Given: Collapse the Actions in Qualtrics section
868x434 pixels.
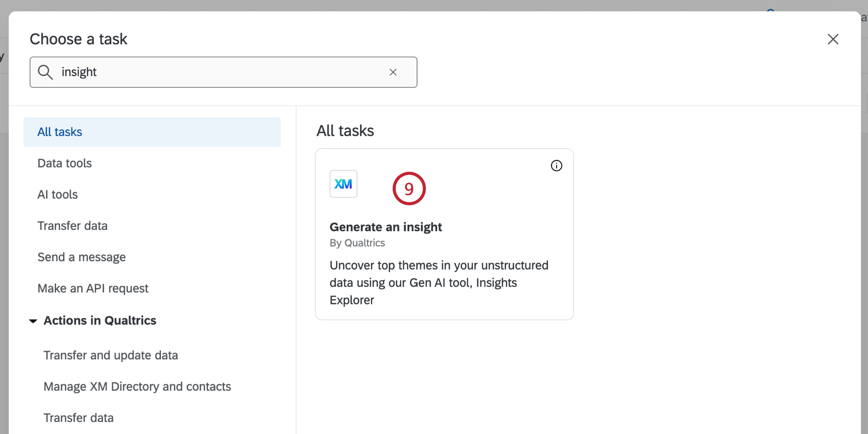Looking at the screenshot, I should 33,321.
